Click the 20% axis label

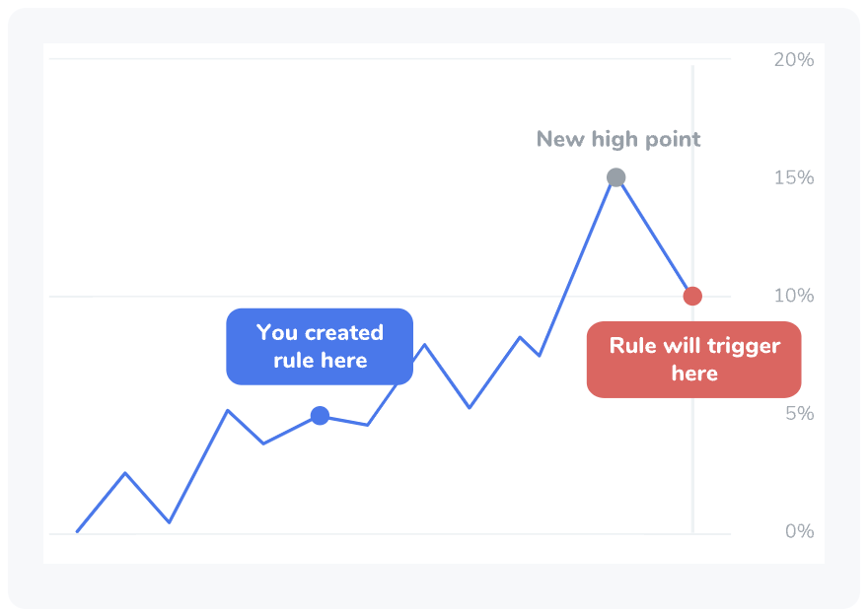coord(794,60)
